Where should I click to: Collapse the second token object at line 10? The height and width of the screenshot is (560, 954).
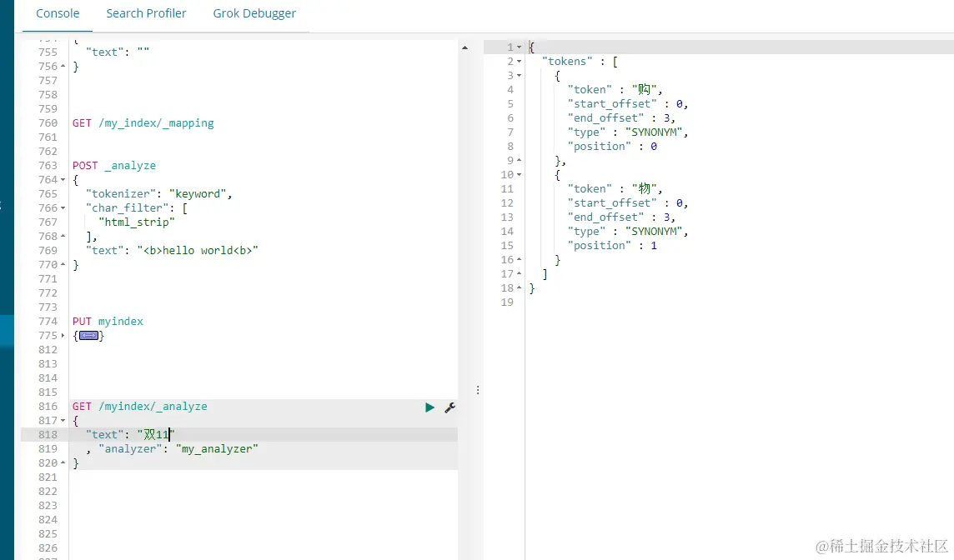pos(519,174)
